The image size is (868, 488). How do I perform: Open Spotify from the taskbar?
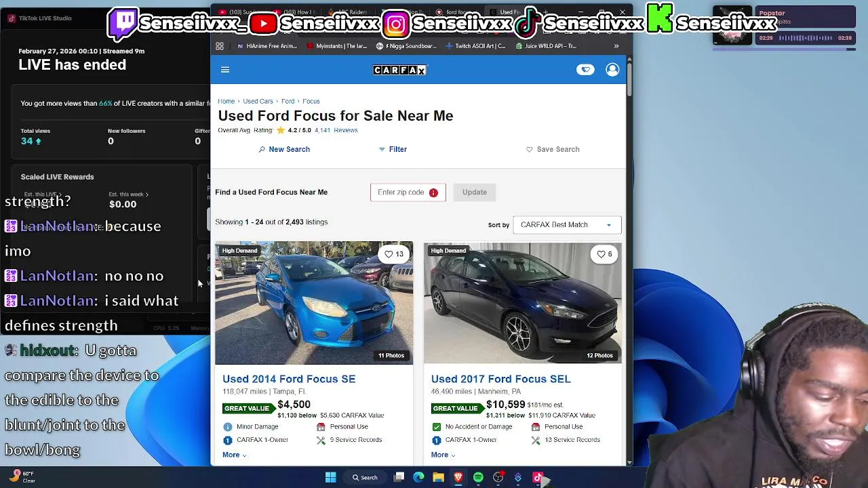pyautogui.click(x=478, y=478)
